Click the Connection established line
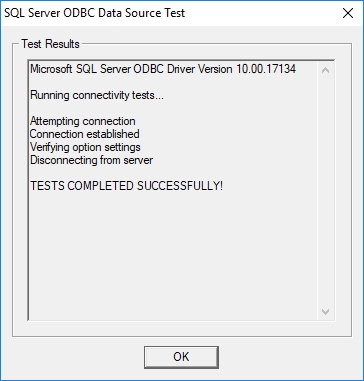This screenshot has height=381, width=364. pyautogui.click(x=85, y=134)
